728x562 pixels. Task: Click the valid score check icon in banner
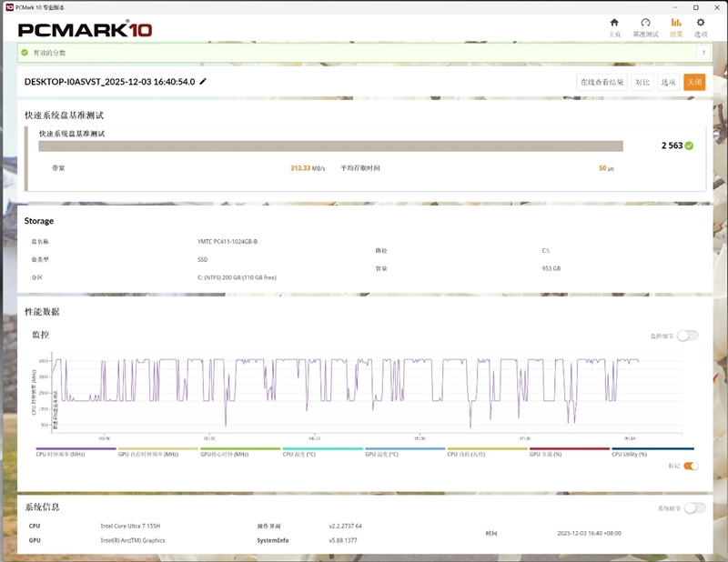coord(25,53)
